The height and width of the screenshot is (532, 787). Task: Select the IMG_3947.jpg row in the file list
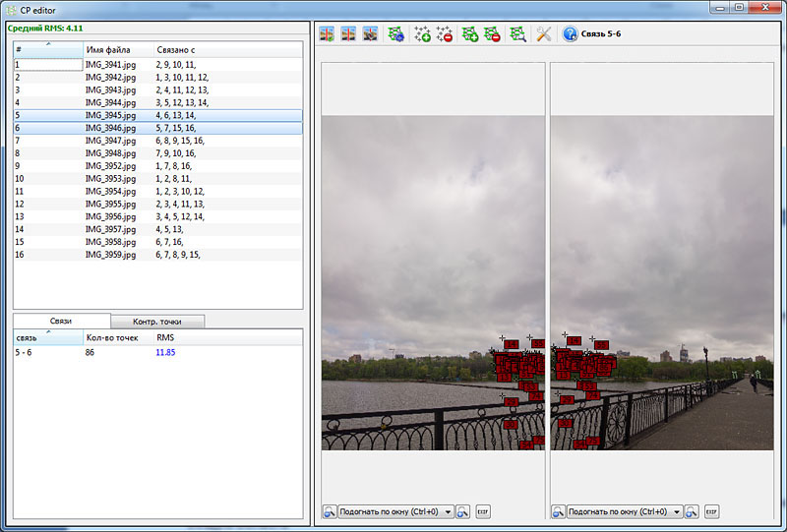157,141
